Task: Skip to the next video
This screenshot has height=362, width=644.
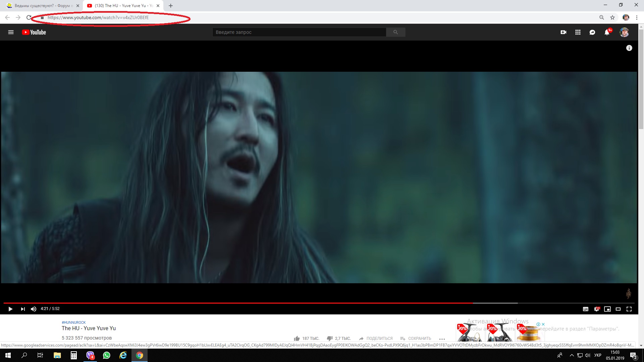Action: point(22,309)
